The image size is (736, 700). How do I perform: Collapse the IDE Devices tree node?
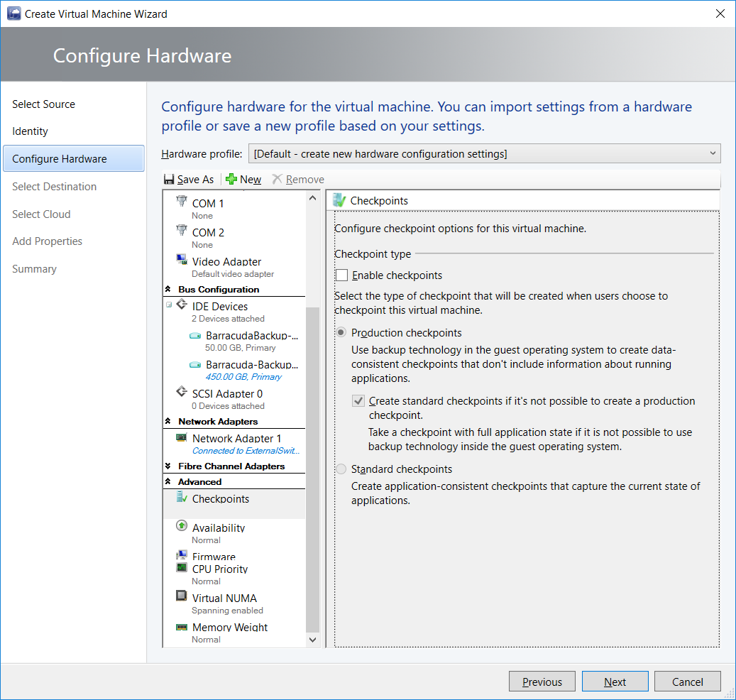[x=169, y=305]
